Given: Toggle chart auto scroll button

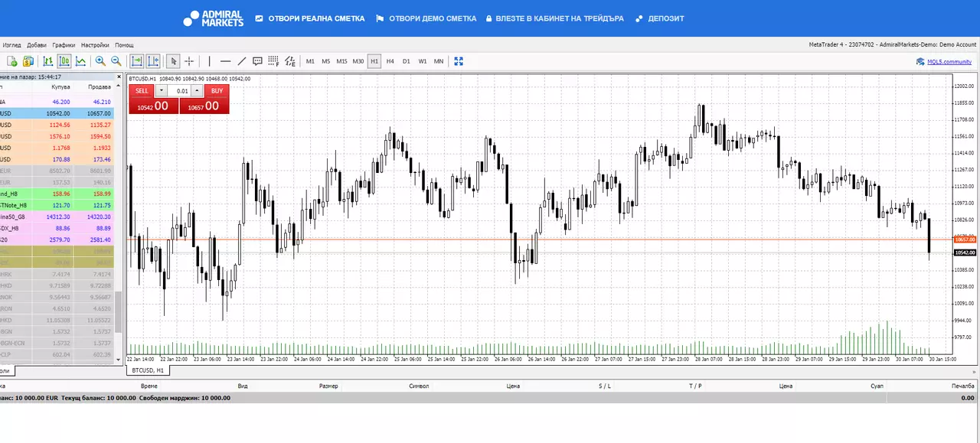Looking at the screenshot, I should 136,61.
